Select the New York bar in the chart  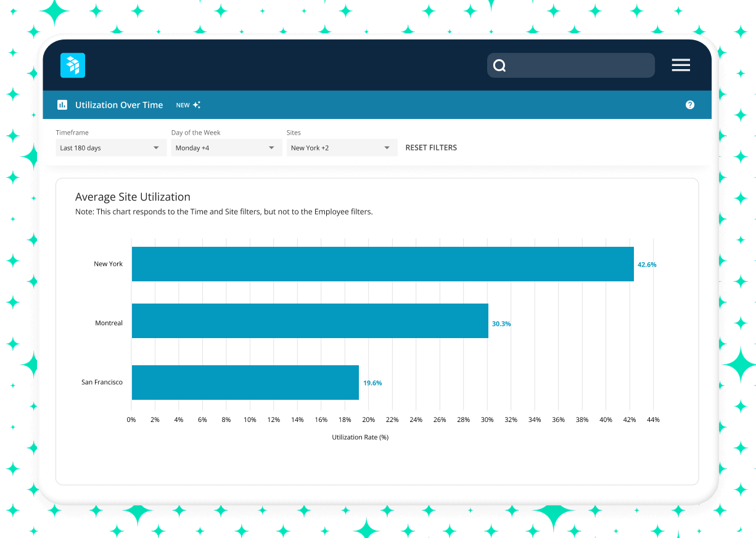tap(382, 264)
